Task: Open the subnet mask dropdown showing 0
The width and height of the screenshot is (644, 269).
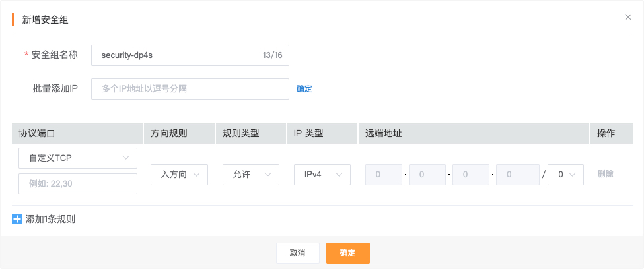Action: tap(566, 175)
